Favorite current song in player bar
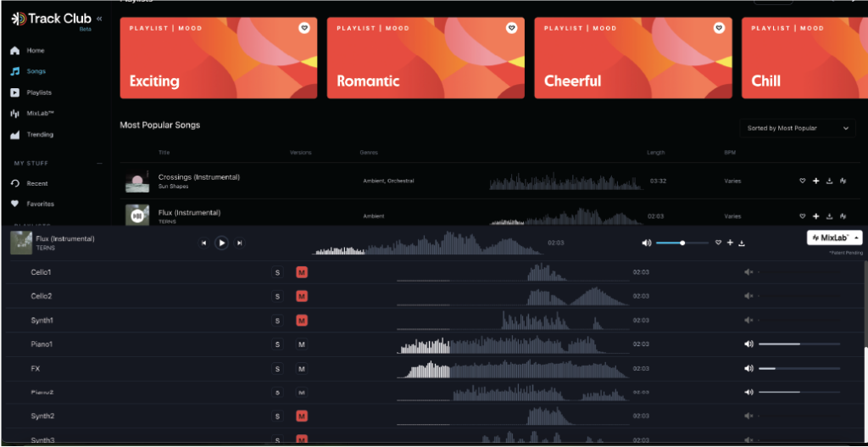The width and height of the screenshot is (868, 447). 719,243
